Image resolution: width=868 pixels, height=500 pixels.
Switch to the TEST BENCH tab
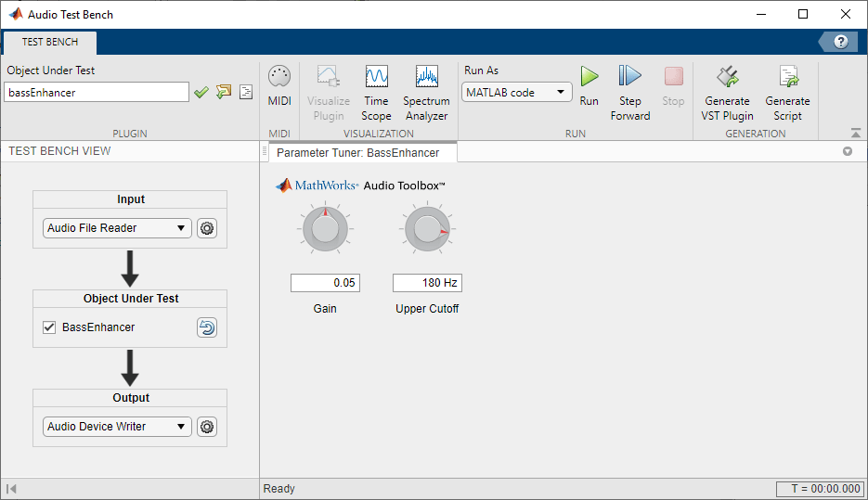pos(50,42)
